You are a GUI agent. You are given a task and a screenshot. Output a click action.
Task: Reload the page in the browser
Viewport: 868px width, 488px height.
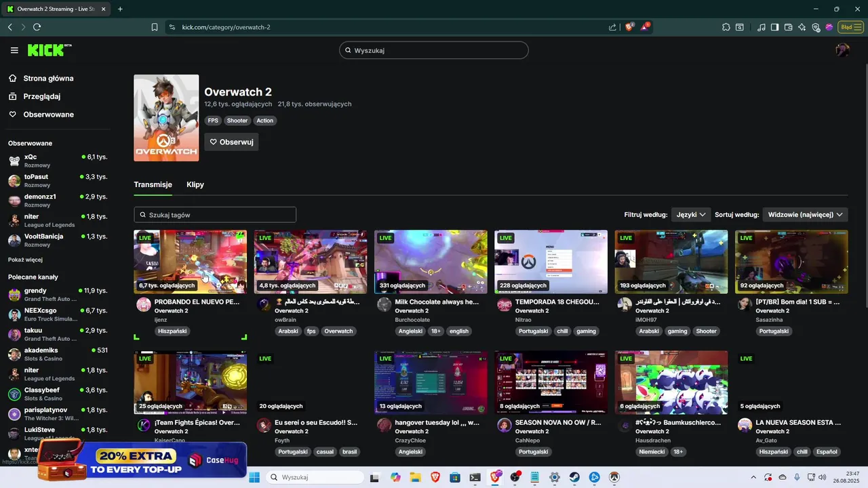click(37, 27)
